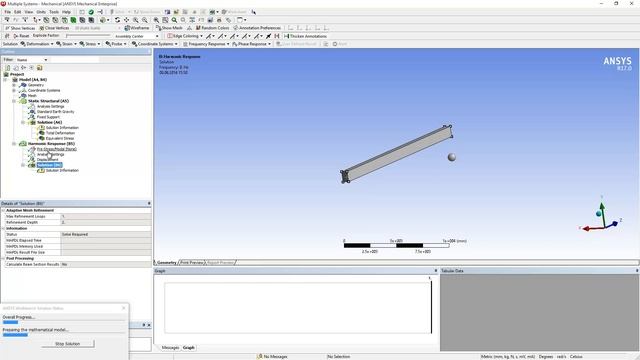The height and width of the screenshot is (360, 640).
Task: Click the Stop Solution button
Action: tap(68, 344)
